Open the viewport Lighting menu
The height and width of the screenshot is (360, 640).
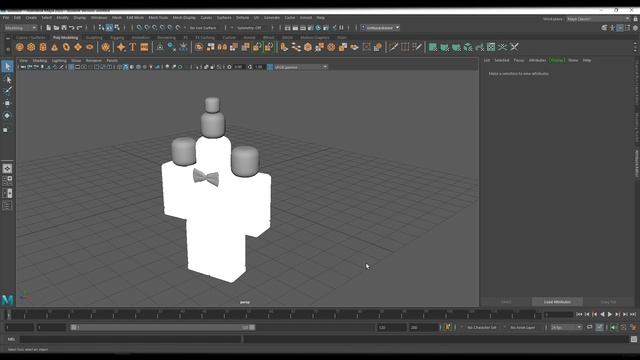pyautogui.click(x=59, y=60)
